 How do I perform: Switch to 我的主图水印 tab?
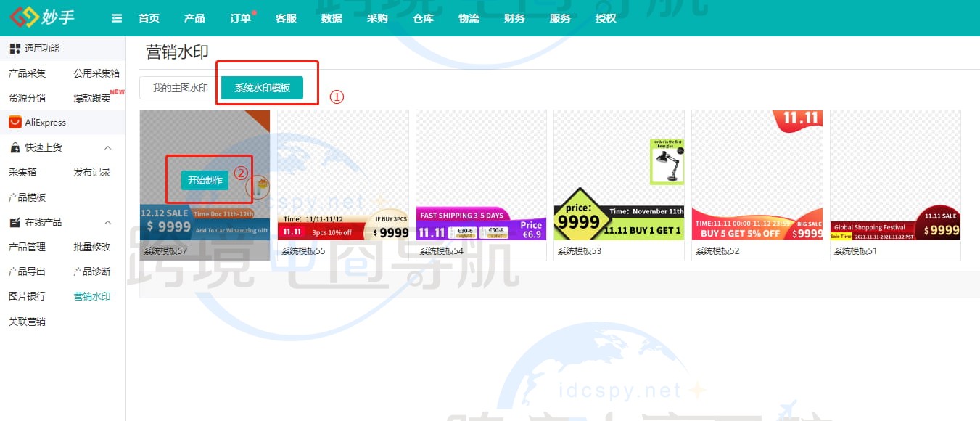pos(180,89)
